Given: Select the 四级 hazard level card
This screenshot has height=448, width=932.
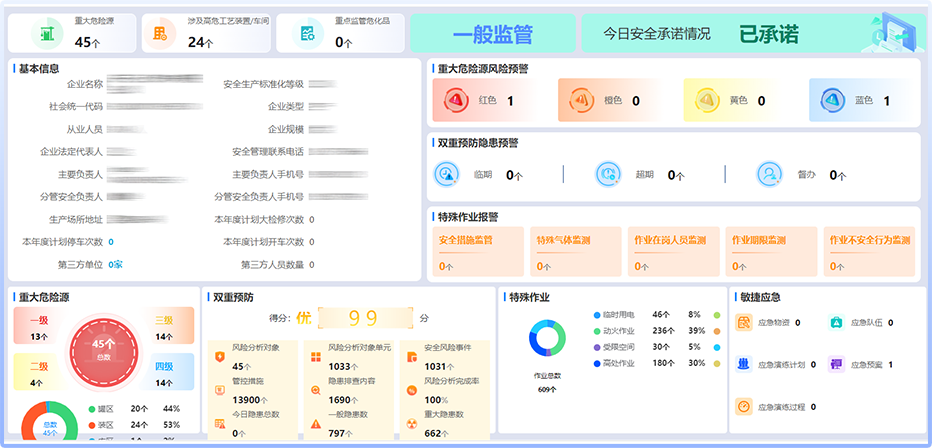Looking at the screenshot, I should point(168,371).
